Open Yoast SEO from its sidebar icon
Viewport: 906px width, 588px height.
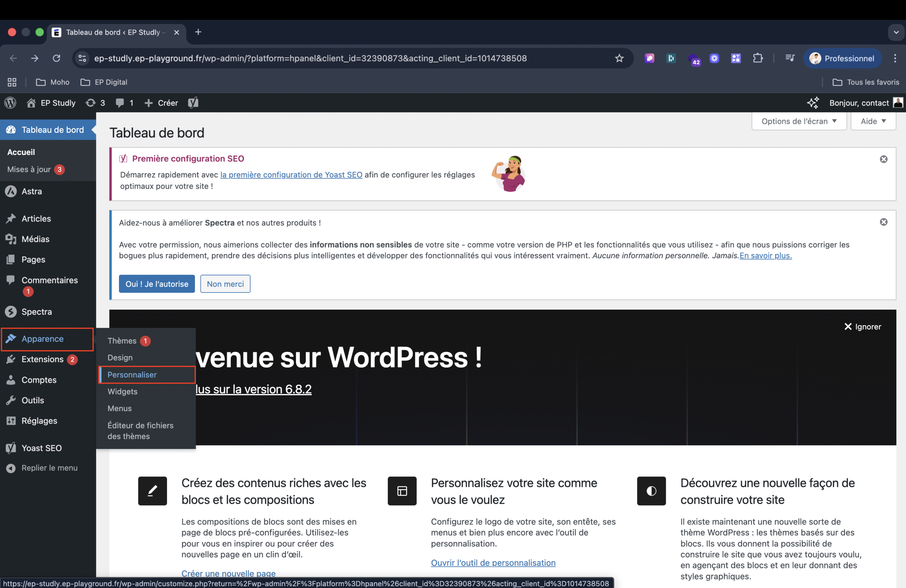coord(11,448)
